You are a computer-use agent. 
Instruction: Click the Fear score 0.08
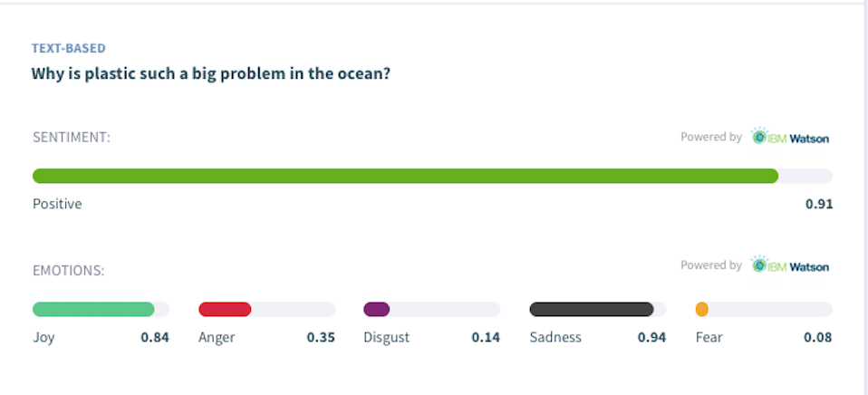pyautogui.click(x=817, y=338)
